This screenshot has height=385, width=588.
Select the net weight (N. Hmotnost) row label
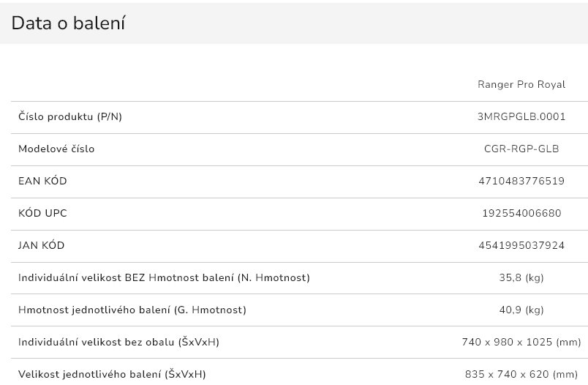pos(164,277)
